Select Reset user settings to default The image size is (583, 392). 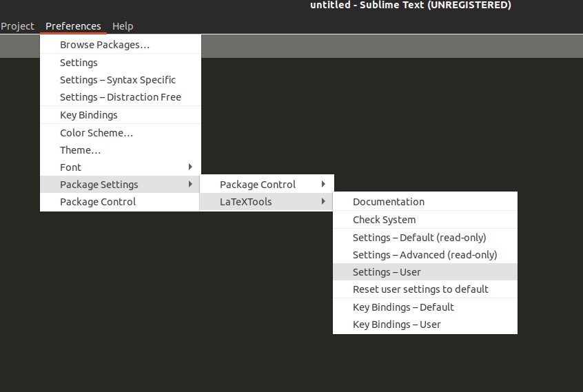tap(425, 289)
